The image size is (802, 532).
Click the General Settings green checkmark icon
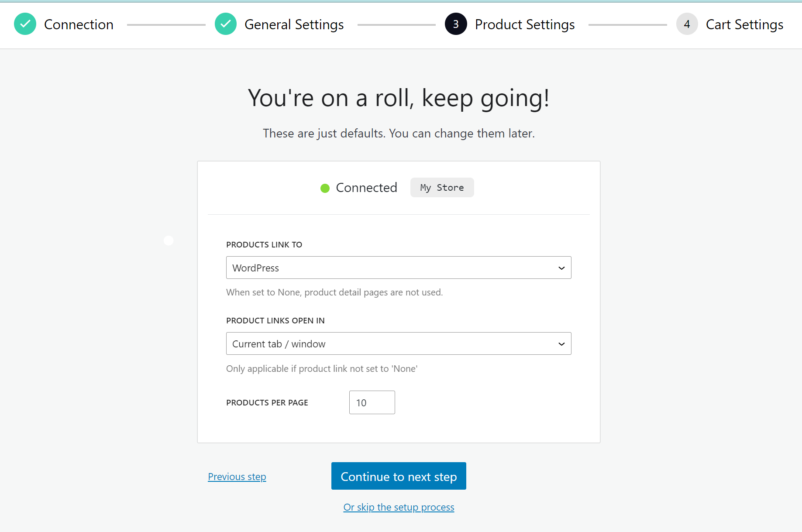point(226,24)
